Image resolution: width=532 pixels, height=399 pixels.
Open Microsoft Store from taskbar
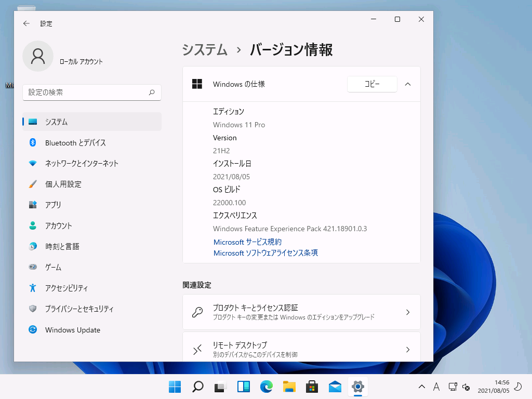[x=312, y=387]
